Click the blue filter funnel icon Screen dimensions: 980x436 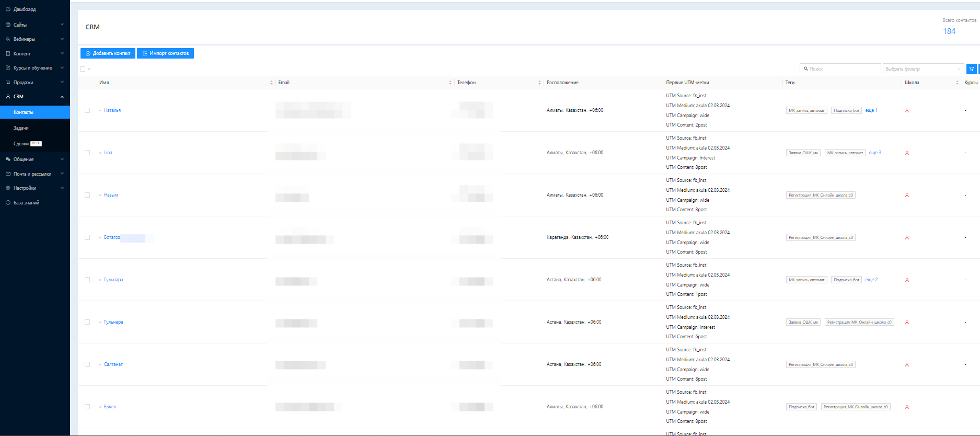tap(971, 69)
